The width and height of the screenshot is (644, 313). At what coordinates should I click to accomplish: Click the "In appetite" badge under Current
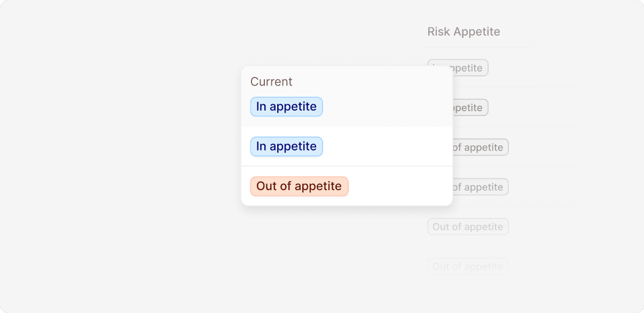pyautogui.click(x=286, y=106)
